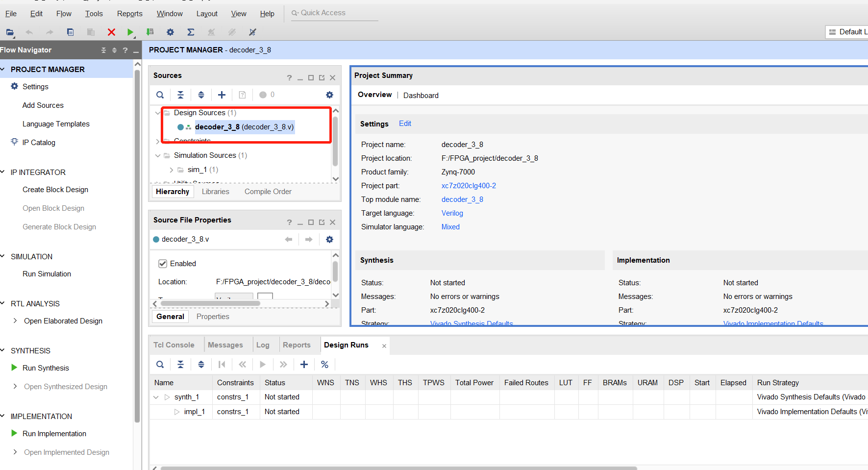Click the Generate Bitstream toolbar icon
Screen dimensions: 868x470
coord(150,32)
